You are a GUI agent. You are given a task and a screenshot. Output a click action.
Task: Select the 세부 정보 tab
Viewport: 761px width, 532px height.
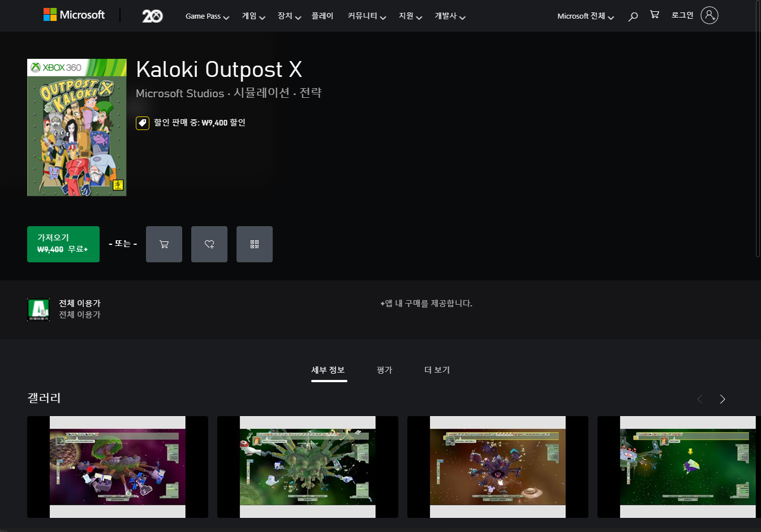point(328,370)
